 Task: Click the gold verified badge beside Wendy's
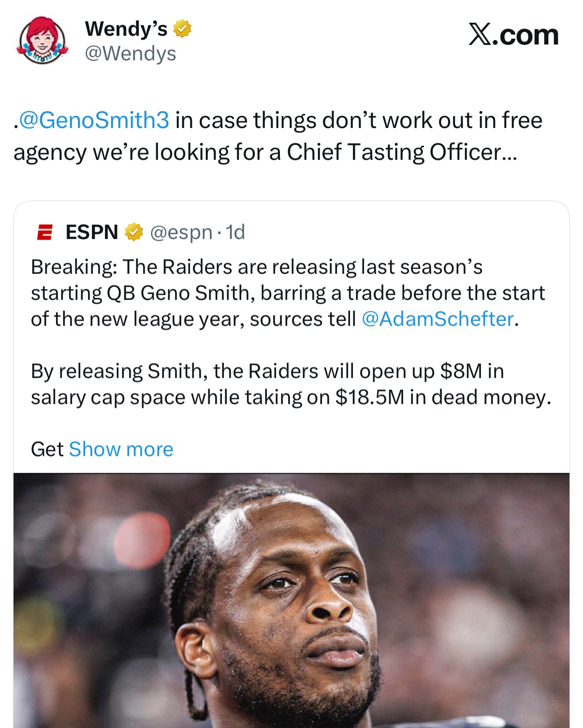pyautogui.click(x=182, y=29)
